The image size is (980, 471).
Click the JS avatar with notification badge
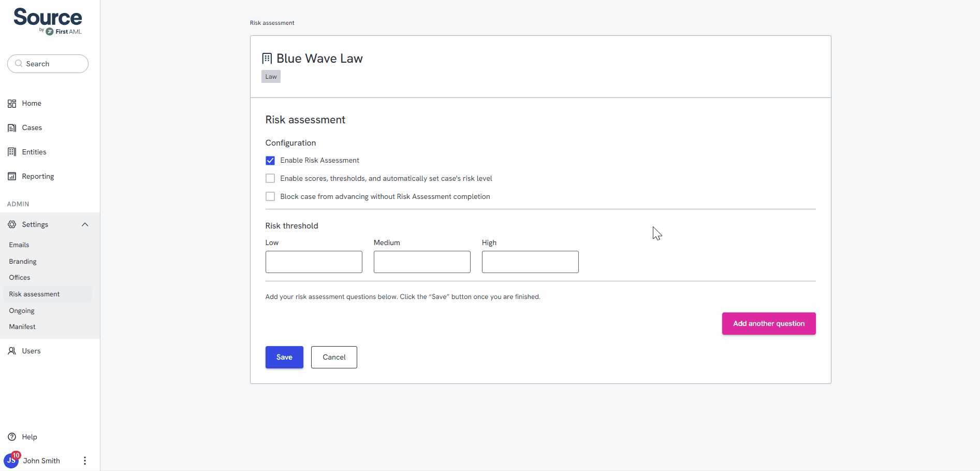(x=11, y=460)
